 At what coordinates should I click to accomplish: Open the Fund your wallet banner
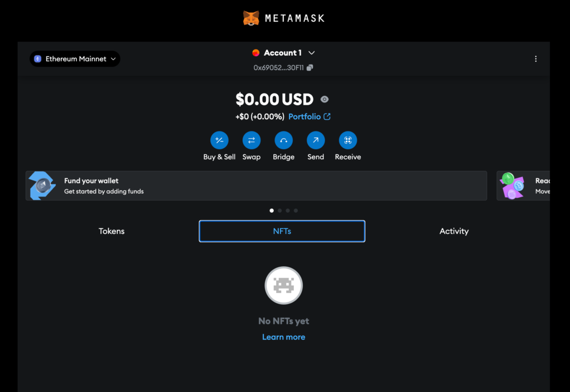tap(256, 185)
